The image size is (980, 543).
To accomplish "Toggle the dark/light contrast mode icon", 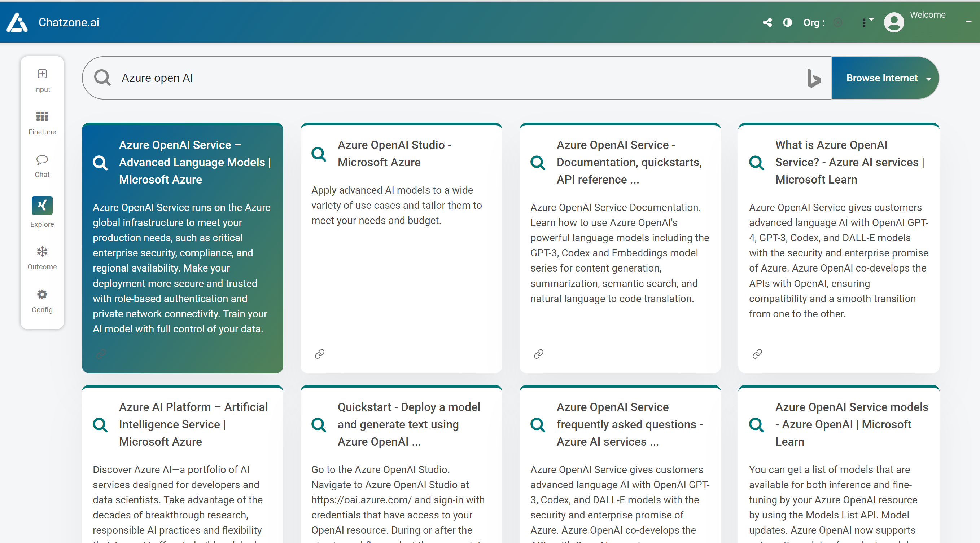I will click(x=787, y=22).
